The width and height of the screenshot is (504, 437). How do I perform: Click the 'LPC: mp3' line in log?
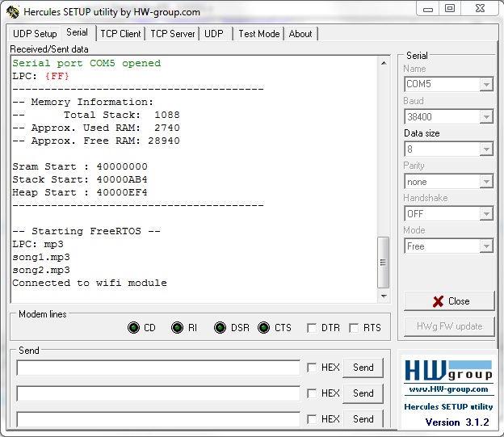(38, 245)
